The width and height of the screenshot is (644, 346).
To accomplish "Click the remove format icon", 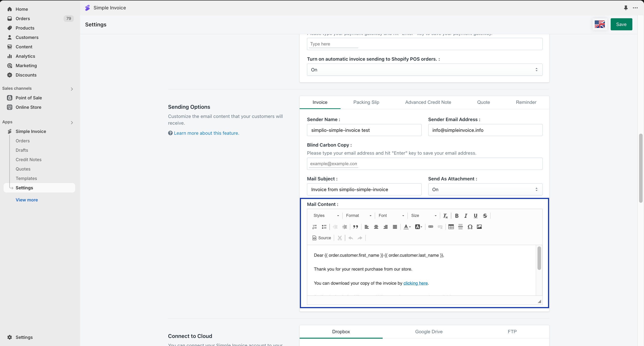I will click(x=445, y=216).
